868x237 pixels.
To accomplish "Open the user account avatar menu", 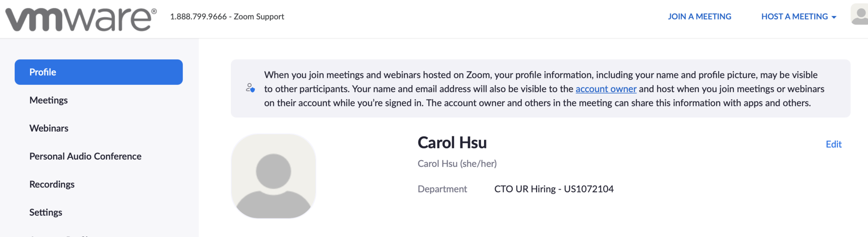I will (x=860, y=15).
